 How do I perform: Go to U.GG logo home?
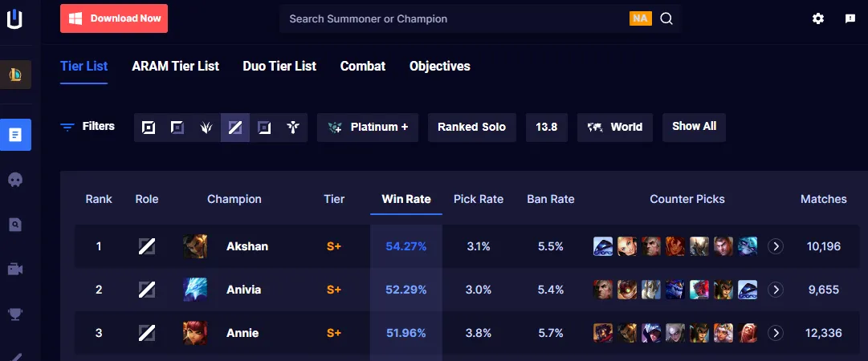click(x=15, y=18)
